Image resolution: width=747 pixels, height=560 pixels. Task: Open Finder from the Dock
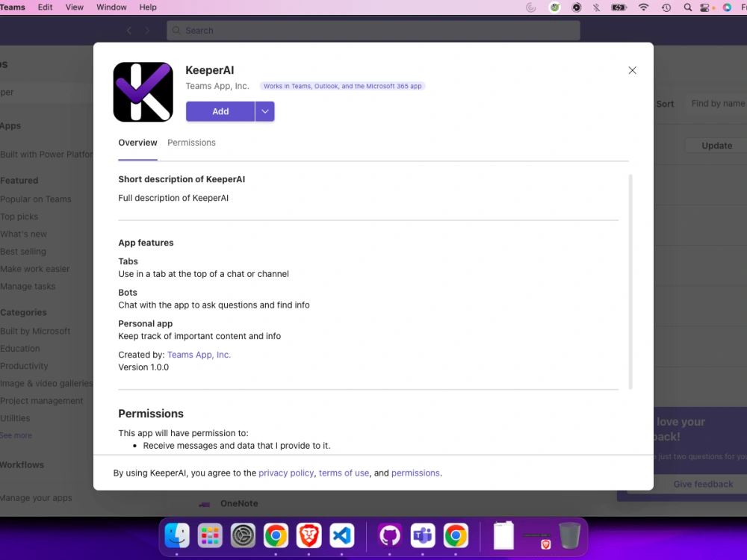[177, 535]
